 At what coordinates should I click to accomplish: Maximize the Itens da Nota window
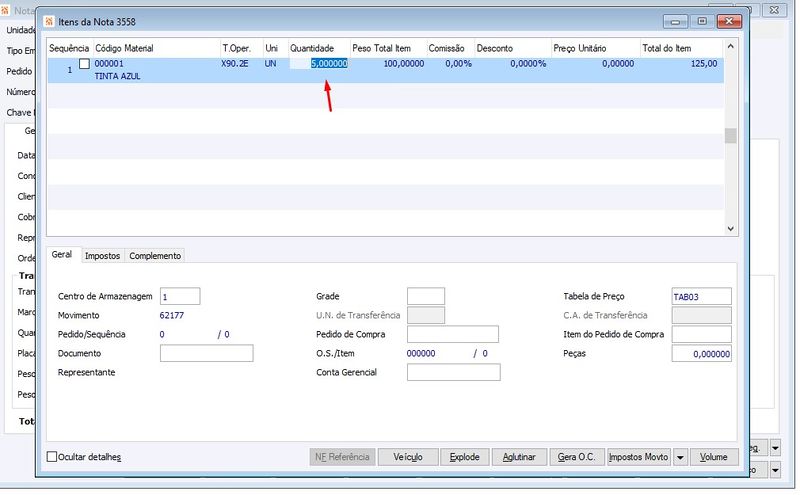coord(702,21)
